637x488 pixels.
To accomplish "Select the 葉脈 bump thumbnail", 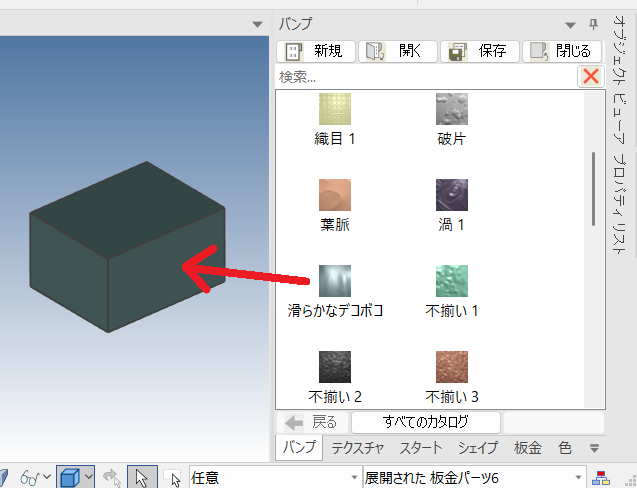I will point(335,195).
